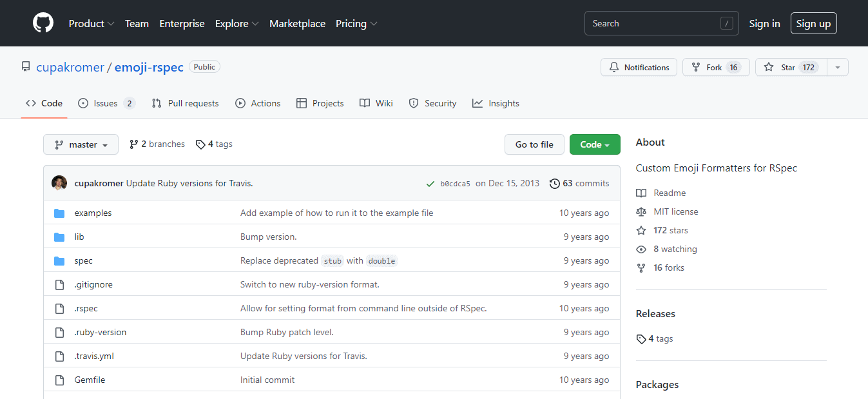Viewport: 868px width, 399px height.
Task: Expand the master branch dropdown
Action: click(81, 144)
